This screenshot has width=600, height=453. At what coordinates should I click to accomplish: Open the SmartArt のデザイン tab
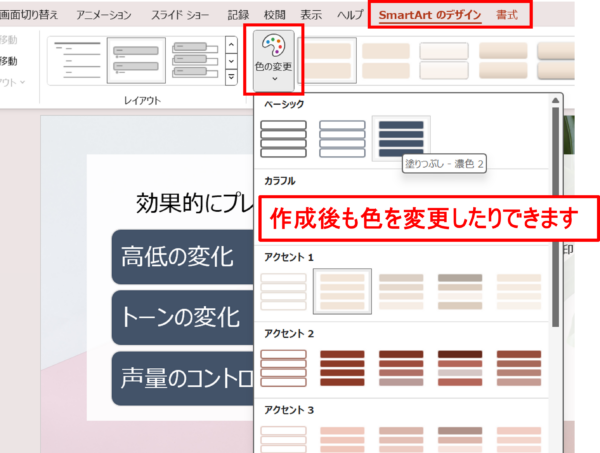pyautogui.click(x=429, y=15)
